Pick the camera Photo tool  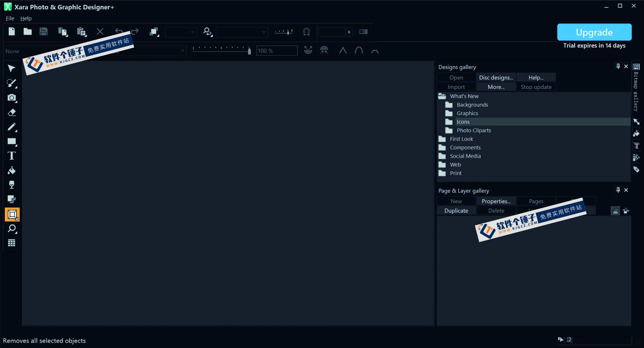click(x=12, y=98)
